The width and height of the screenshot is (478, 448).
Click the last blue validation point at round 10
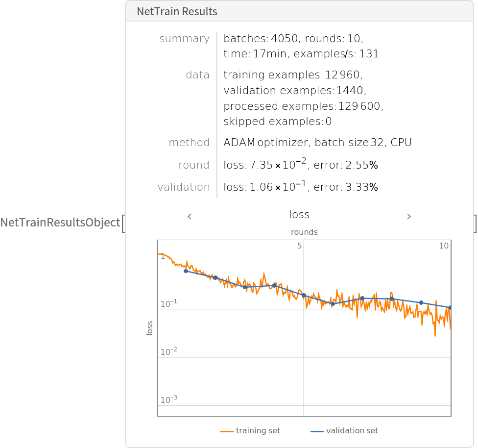click(x=450, y=308)
